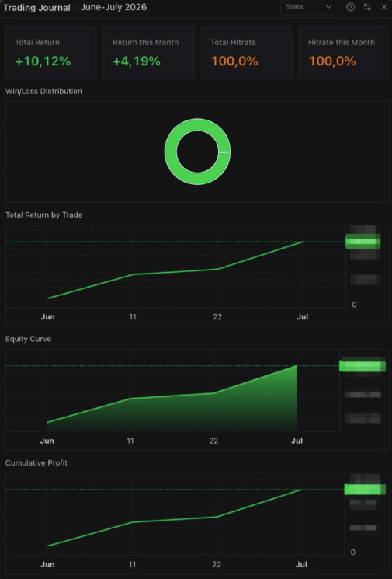This screenshot has width=392, height=579.
Task: Click the help question mark icon
Action: 351,7
